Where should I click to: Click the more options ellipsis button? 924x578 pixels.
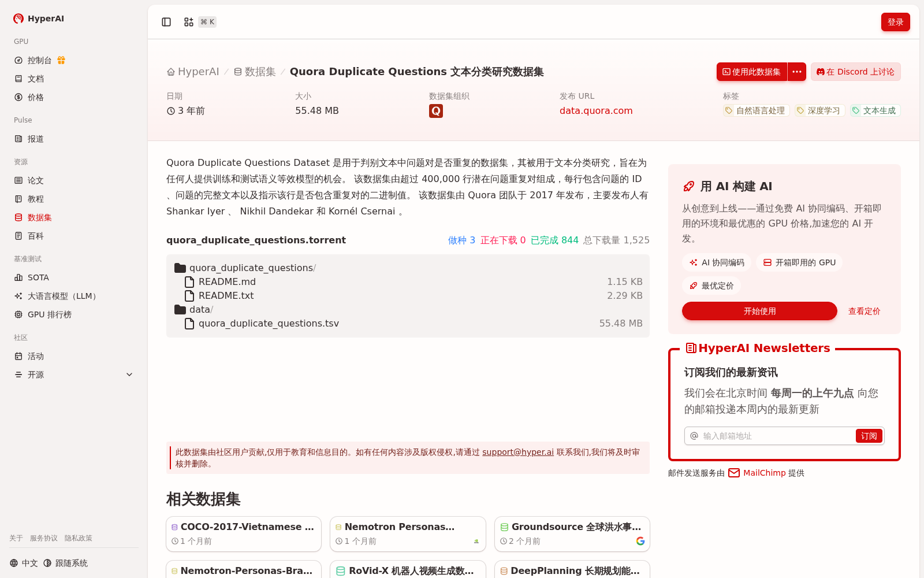coord(797,72)
